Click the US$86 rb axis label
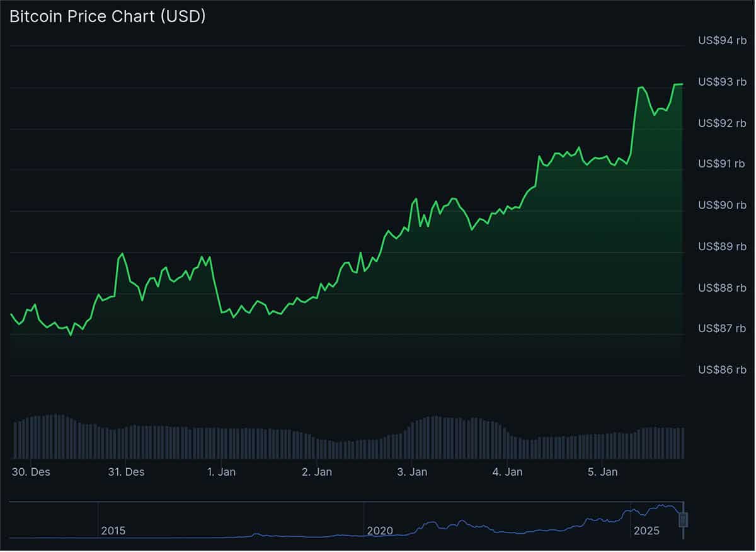The image size is (756, 552). [722, 370]
